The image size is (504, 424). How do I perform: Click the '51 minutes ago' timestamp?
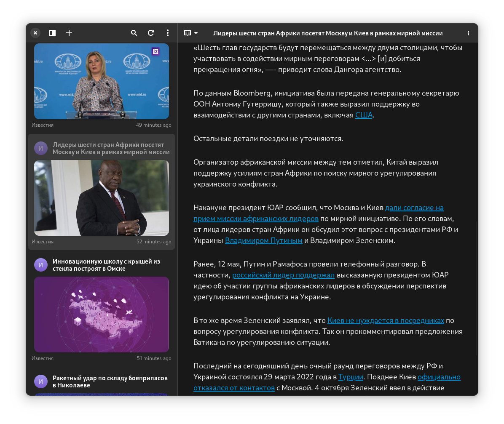tap(154, 358)
